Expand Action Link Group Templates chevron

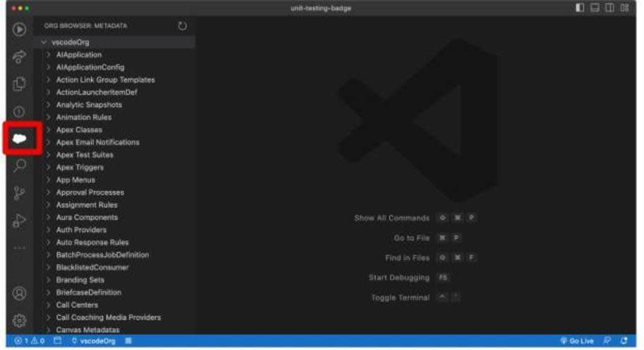49,80
